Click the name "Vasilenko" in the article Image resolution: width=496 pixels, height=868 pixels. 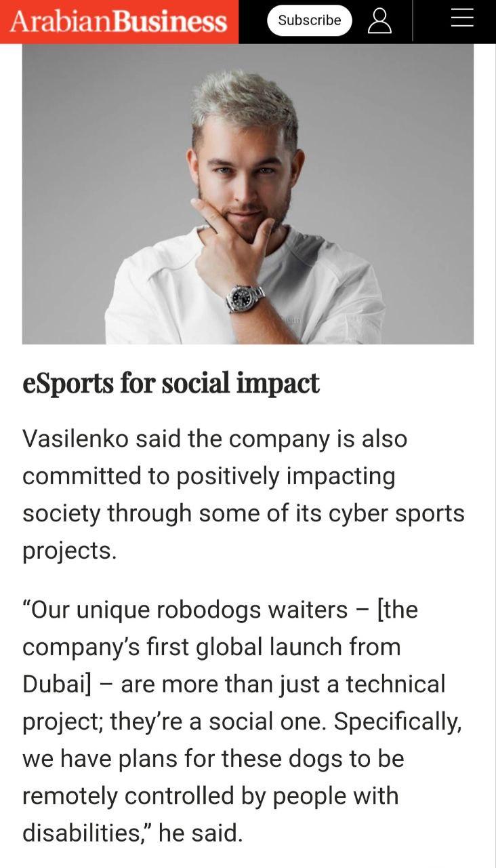click(x=75, y=439)
